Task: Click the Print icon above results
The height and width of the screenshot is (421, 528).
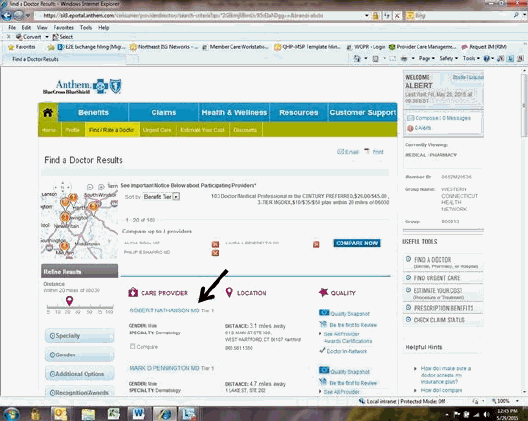Action: click(367, 151)
